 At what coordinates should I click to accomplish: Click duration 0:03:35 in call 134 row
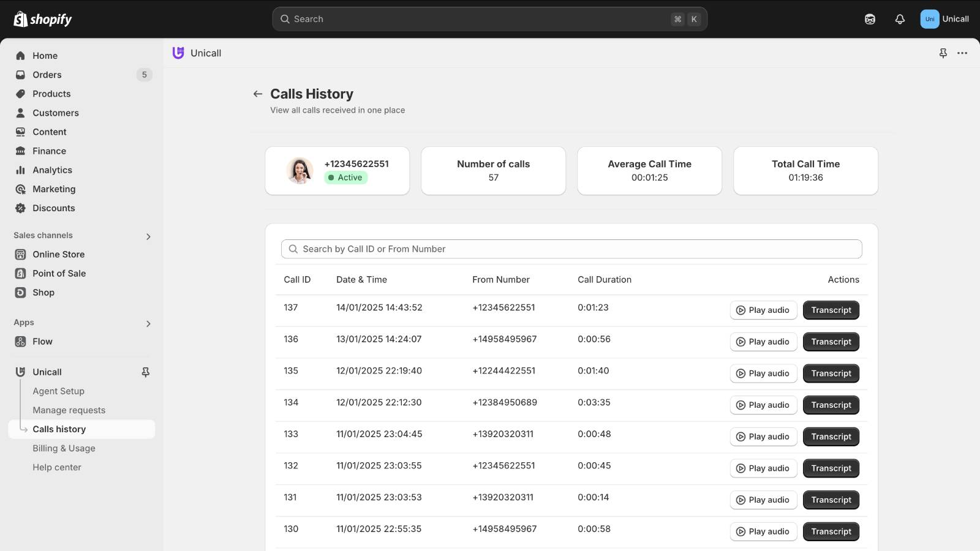[x=594, y=403]
